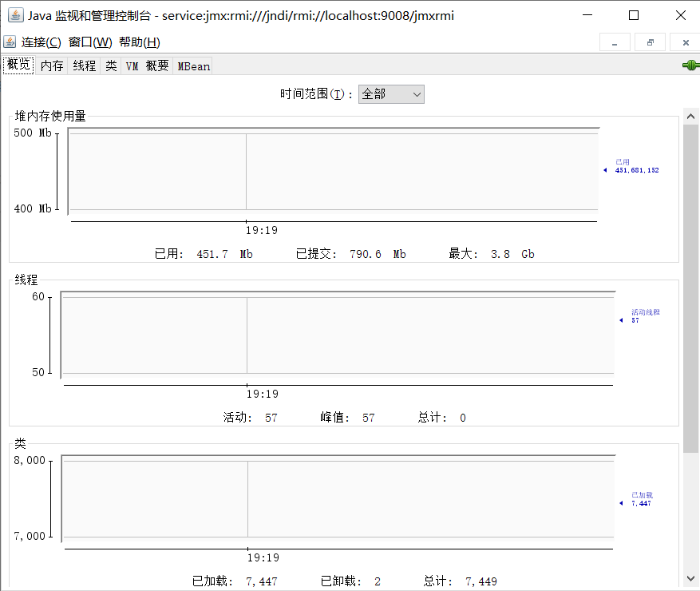700x591 pixels.
Task: Click the left arrow beside 已用 legend
Action: point(605,170)
